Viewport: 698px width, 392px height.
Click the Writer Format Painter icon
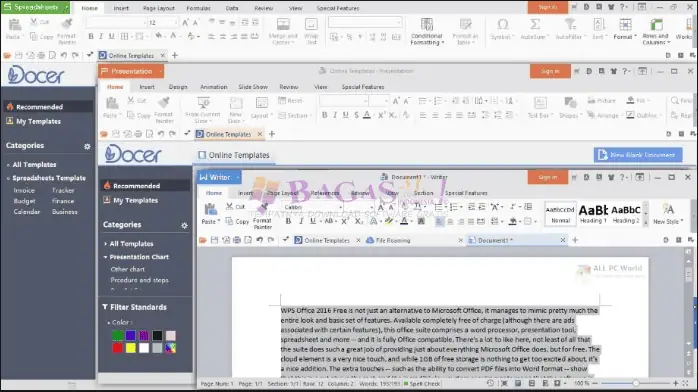pos(263,216)
